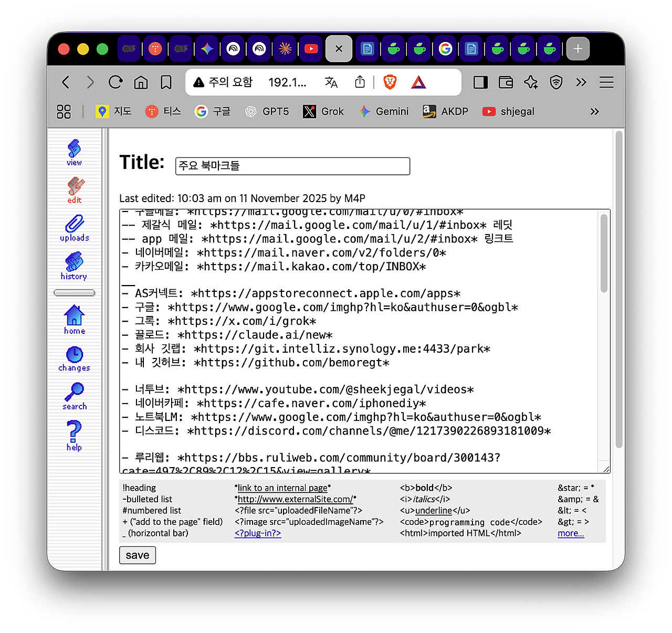Show page history in the wiki sidebar
The height and width of the screenshot is (633, 672).
[x=74, y=266]
